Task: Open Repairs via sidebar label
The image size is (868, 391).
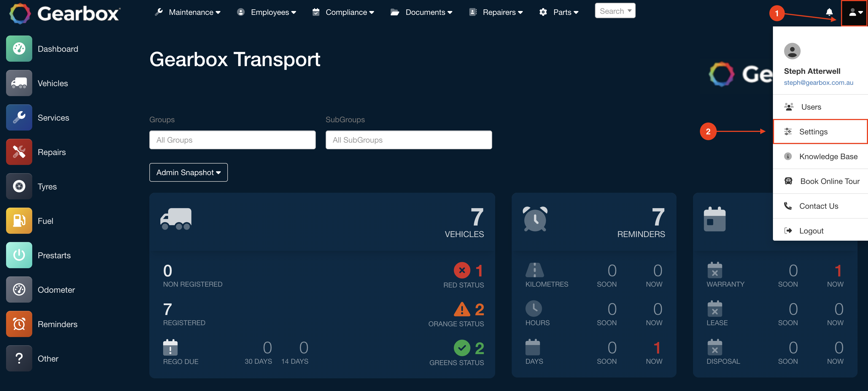Action: pos(52,152)
